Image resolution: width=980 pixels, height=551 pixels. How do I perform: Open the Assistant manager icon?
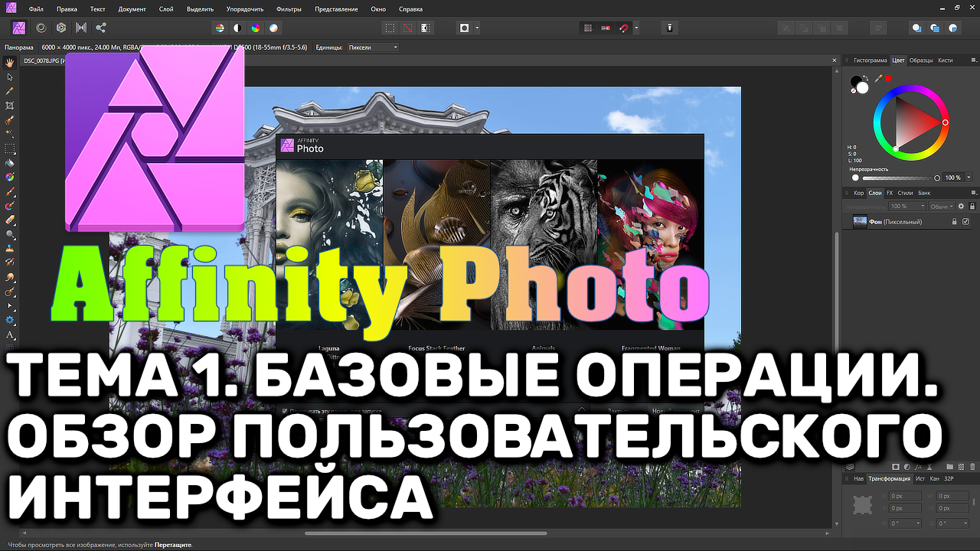coord(670,28)
